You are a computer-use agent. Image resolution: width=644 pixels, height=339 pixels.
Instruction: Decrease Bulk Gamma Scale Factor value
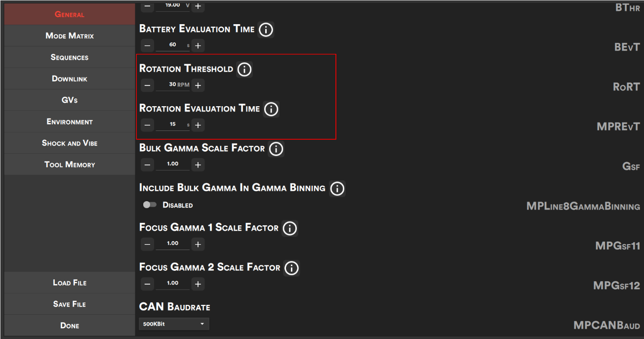tap(147, 165)
